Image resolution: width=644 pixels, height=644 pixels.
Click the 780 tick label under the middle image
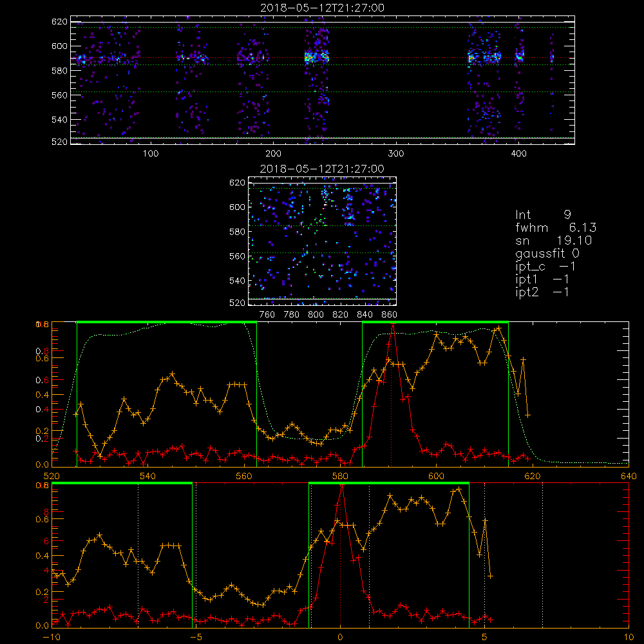[292, 315]
